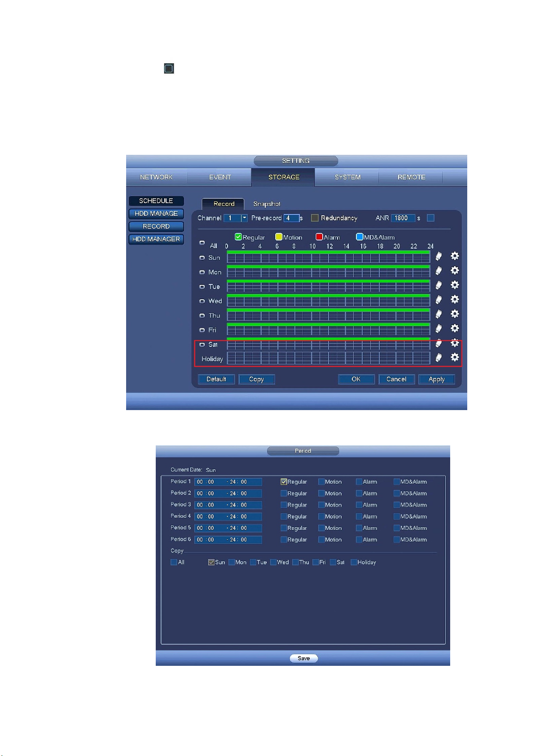
Task: Click the Period 1 time range field
Action: (228, 482)
